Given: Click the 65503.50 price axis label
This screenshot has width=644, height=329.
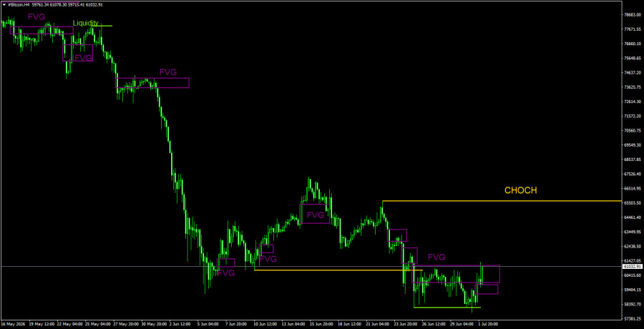Looking at the screenshot, I should click(632, 203).
